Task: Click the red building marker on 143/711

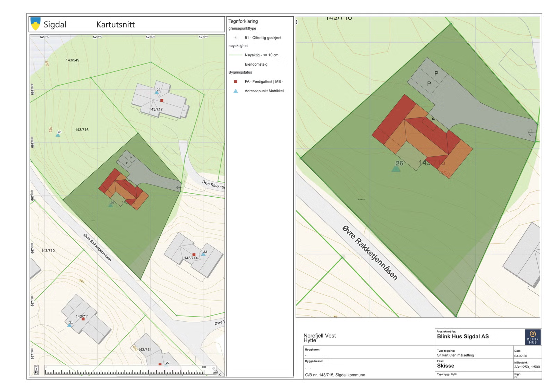Action: pos(83,319)
